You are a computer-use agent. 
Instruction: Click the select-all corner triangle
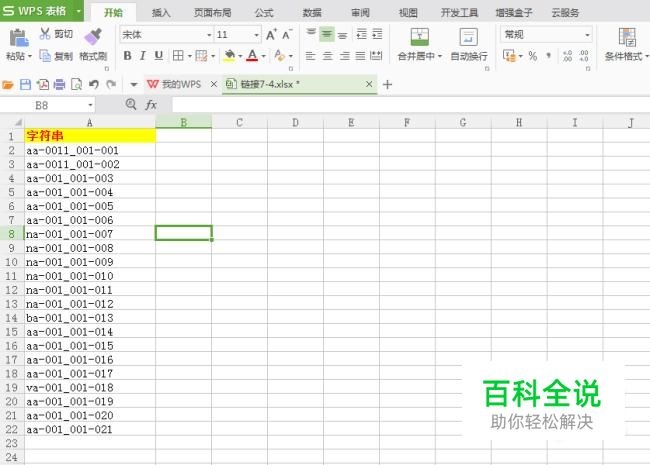click(17, 122)
